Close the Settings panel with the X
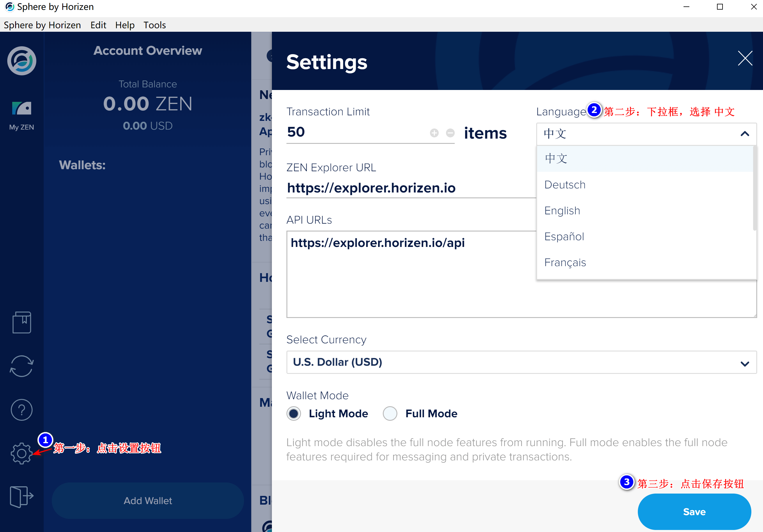 745,59
